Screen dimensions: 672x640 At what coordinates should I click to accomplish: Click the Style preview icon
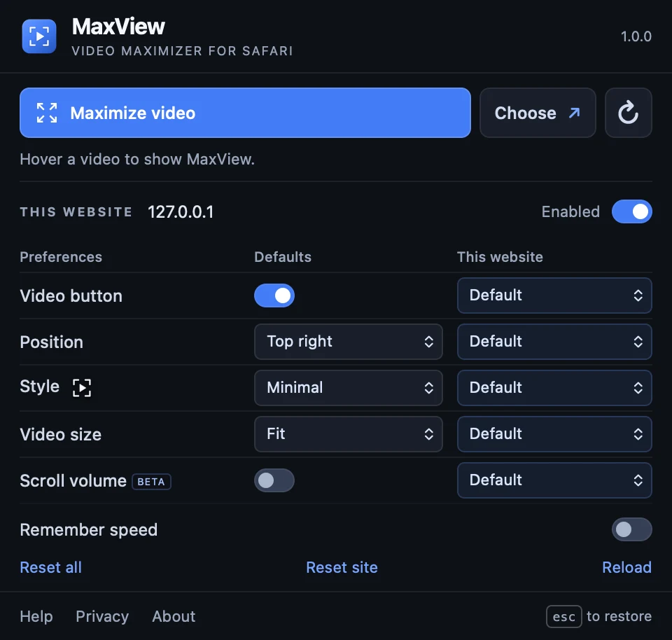[81, 387]
